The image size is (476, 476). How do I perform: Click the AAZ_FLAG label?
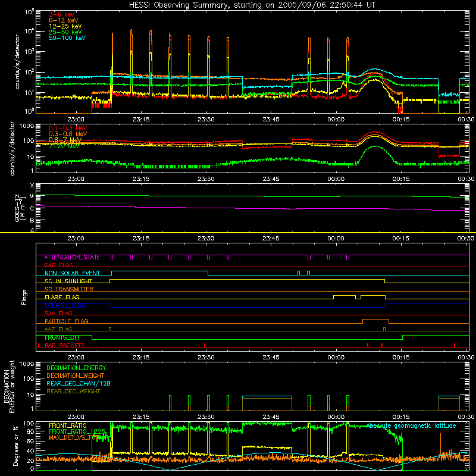(58, 329)
